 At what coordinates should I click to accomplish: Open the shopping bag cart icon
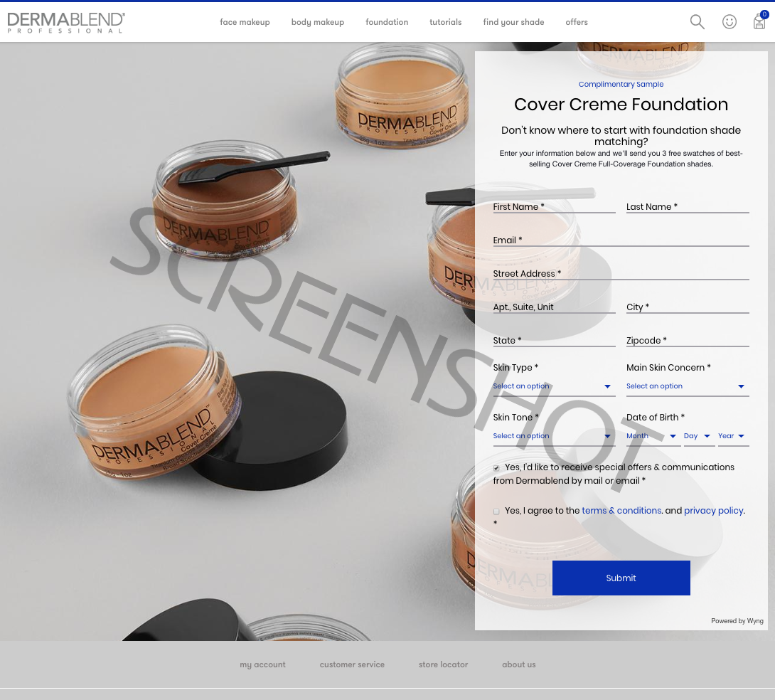[x=759, y=21]
